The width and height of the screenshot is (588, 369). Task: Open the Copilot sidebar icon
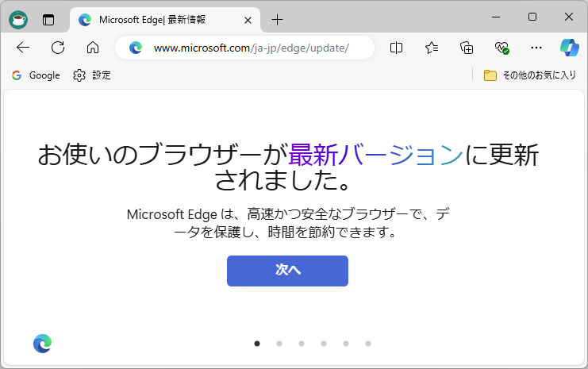tap(569, 48)
